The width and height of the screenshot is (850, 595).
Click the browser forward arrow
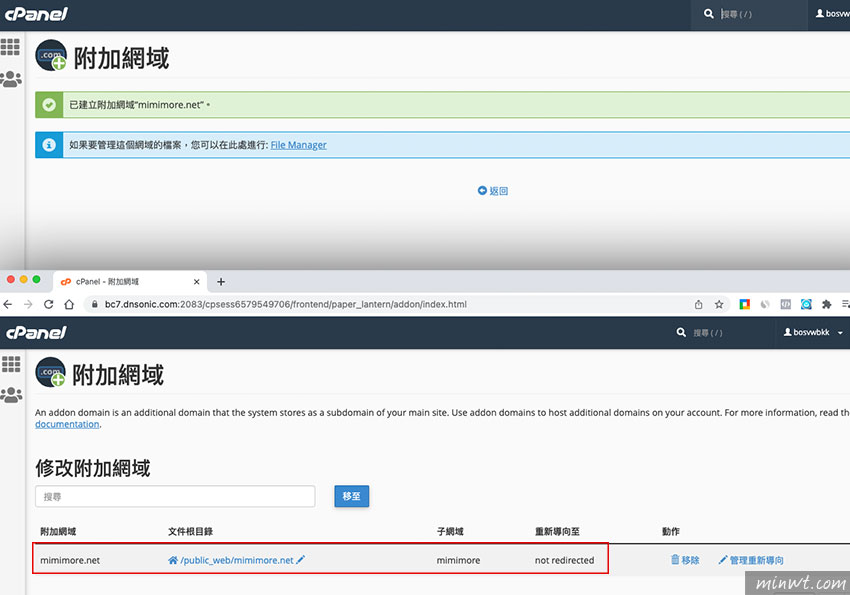28,305
